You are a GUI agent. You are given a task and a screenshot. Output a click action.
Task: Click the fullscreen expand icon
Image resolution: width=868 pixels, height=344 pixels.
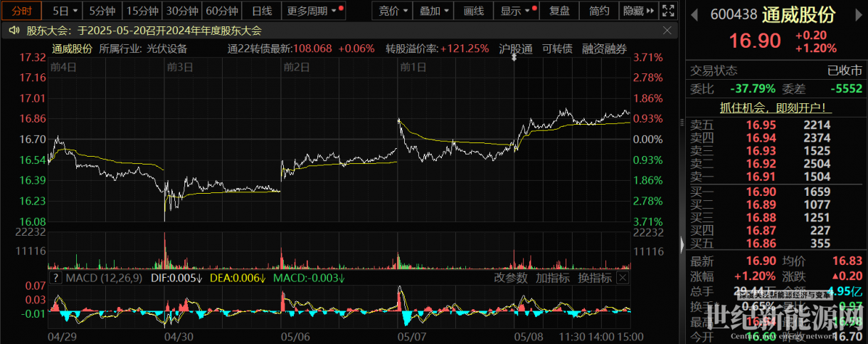(668, 11)
